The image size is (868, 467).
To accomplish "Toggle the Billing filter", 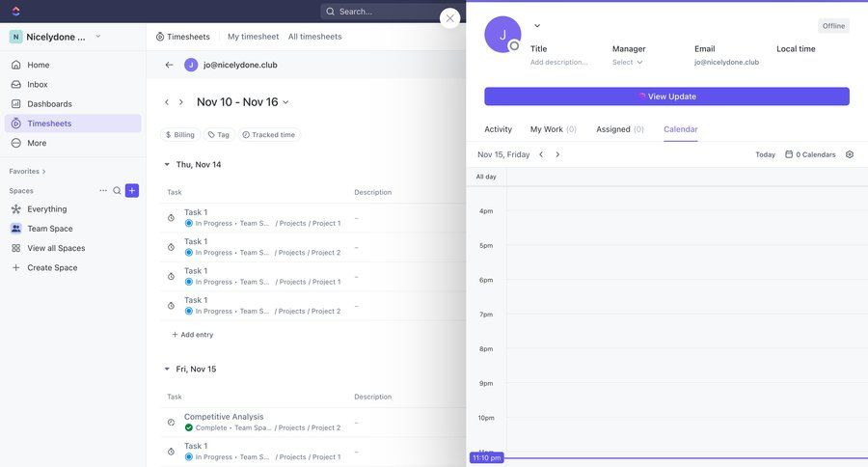I will pos(180,135).
